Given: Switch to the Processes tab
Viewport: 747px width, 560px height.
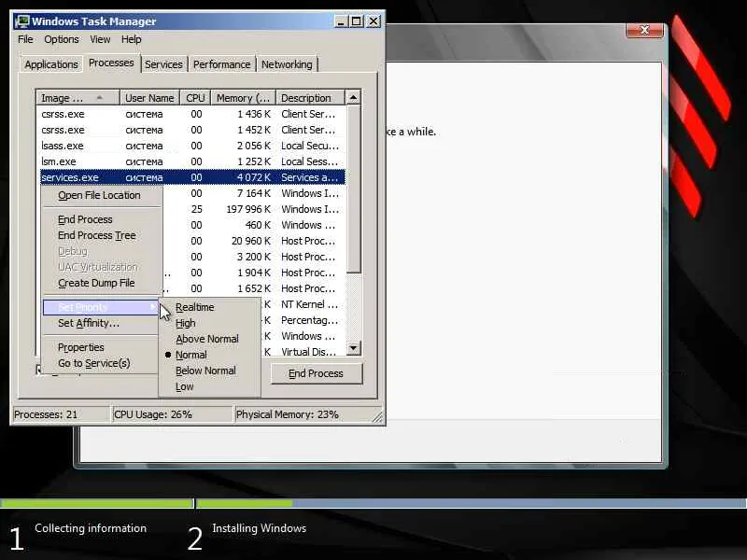Looking at the screenshot, I should click(111, 63).
